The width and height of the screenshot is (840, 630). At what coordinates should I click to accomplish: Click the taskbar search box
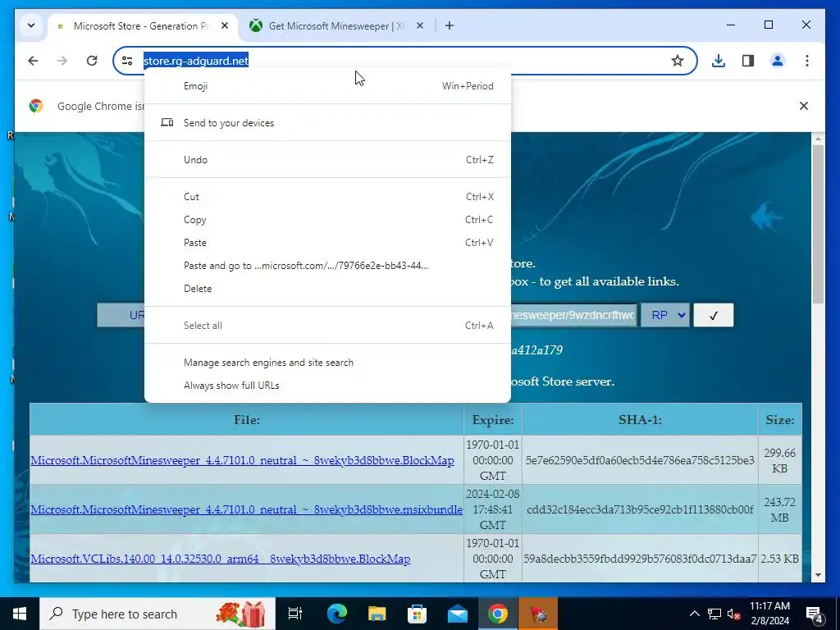point(157,614)
